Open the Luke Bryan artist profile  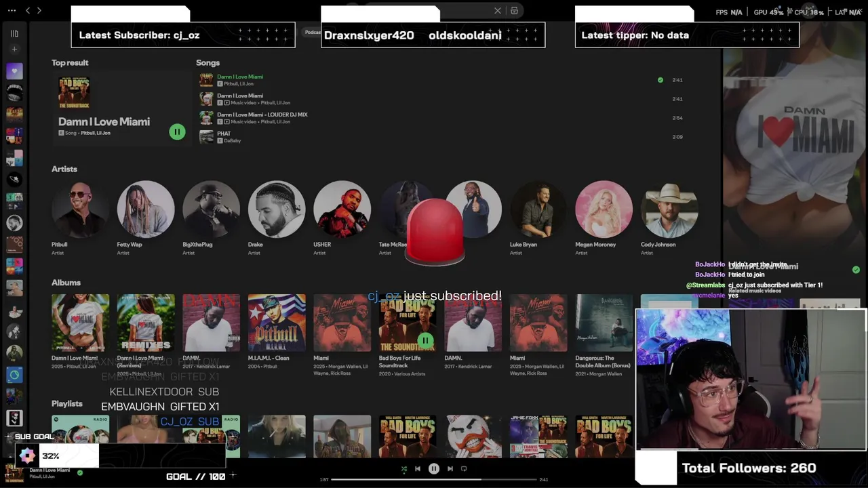coord(538,209)
